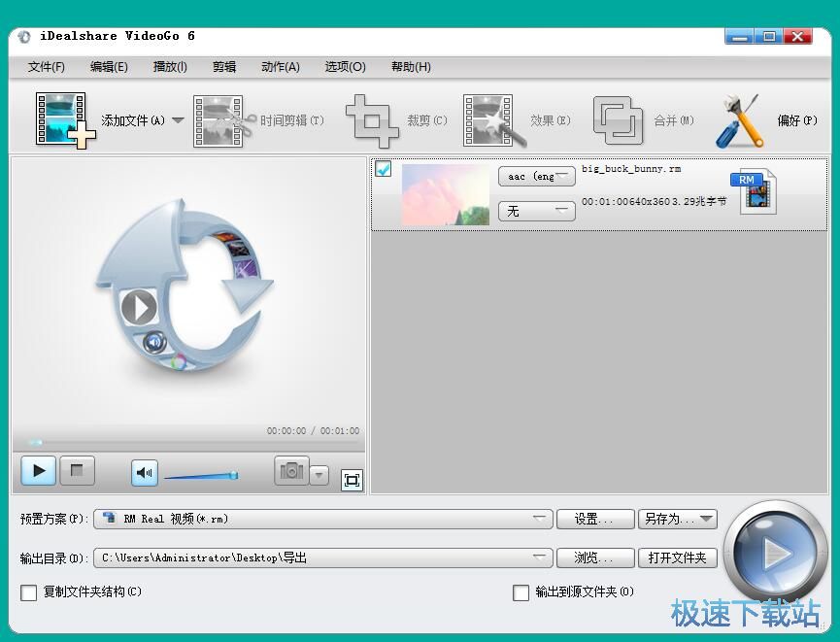Click the 效果(E) toolbar label
840x642 pixels.
551,120
